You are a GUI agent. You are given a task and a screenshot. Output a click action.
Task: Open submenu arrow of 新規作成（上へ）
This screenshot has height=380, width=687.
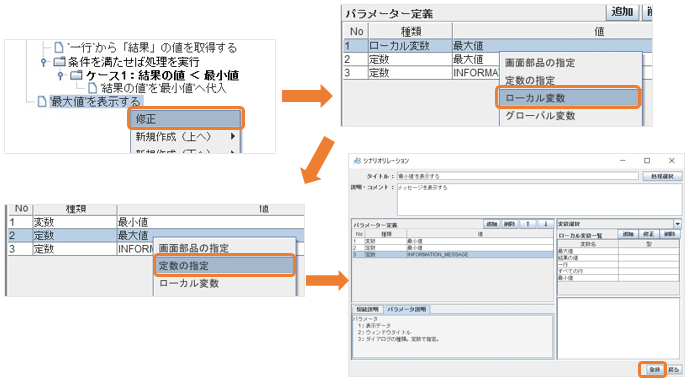[x=233, y=136]
